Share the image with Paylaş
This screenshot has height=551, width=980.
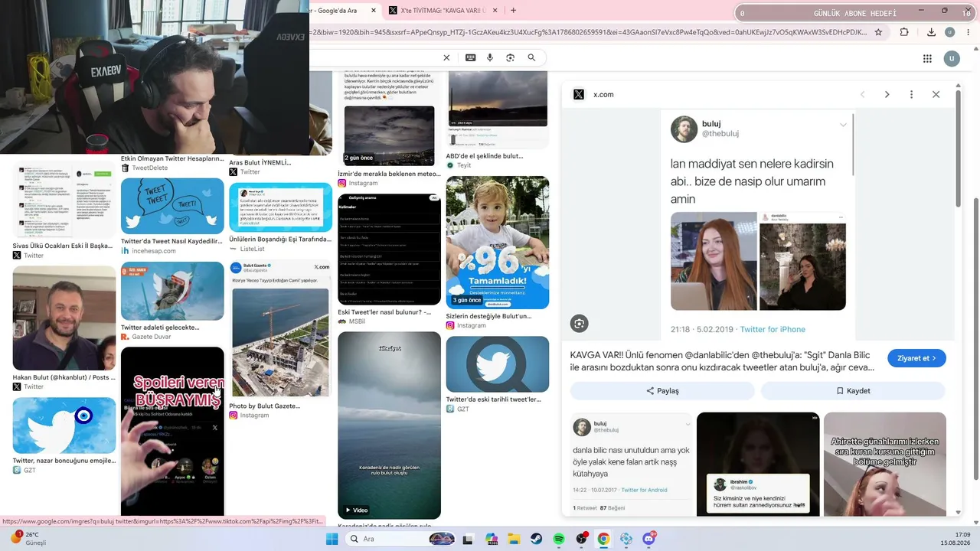click(662, 390)
